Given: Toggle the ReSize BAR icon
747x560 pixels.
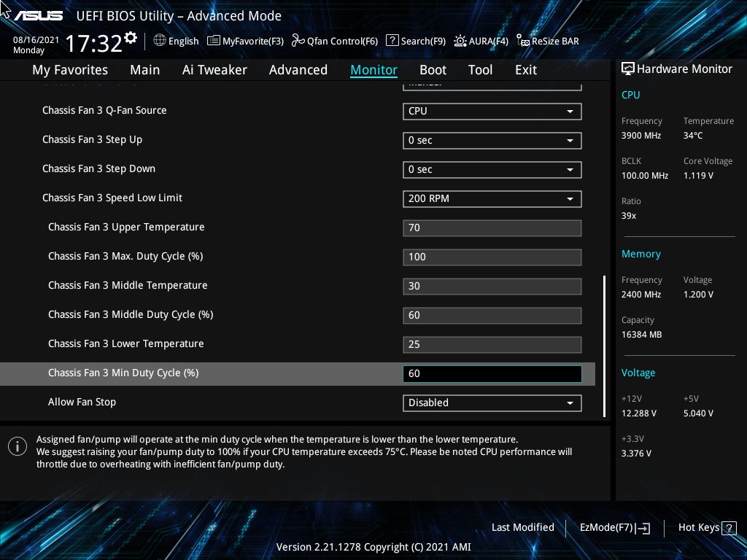Looking at the screenshot, I should [x=522, y=41].
